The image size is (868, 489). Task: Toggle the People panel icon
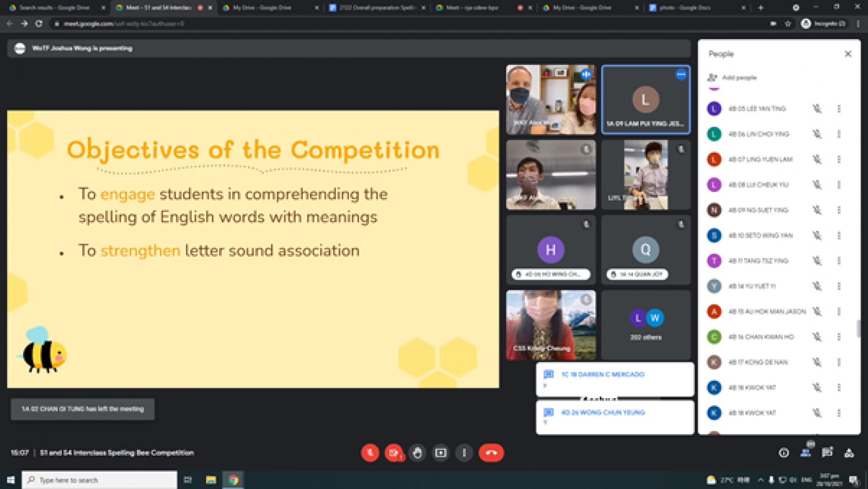tap(806, 453)
